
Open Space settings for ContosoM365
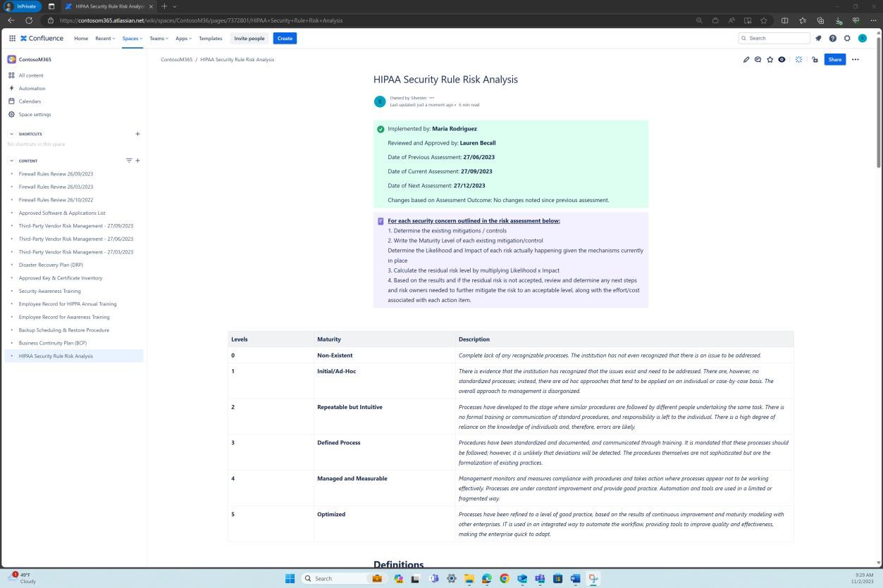click(35, 114)
